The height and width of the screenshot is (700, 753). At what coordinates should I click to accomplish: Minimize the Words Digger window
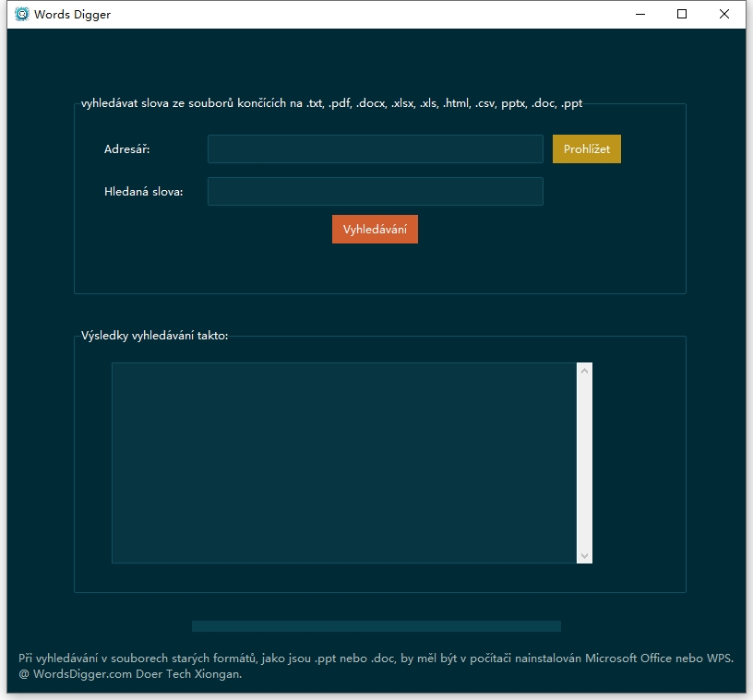point(640,14)
